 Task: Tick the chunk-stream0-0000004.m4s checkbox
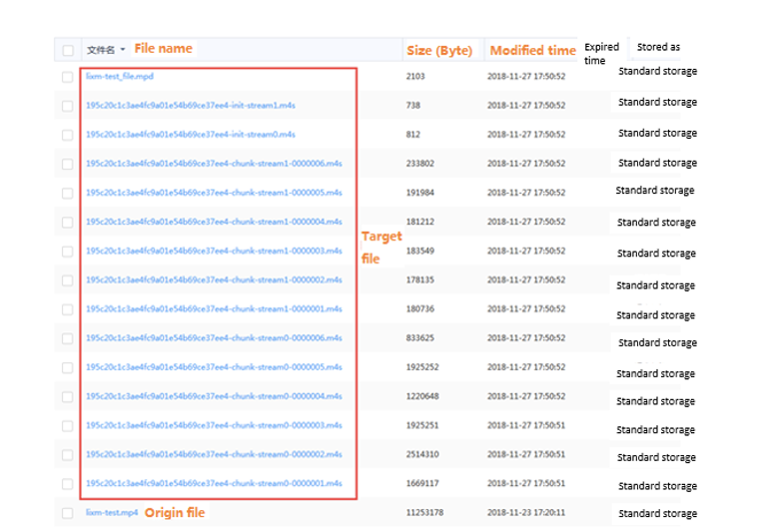coord(68,396)
